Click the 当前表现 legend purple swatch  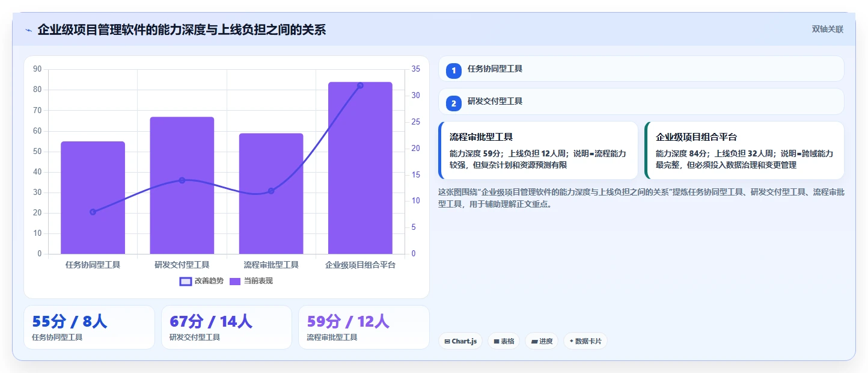(x=235, y=281)
